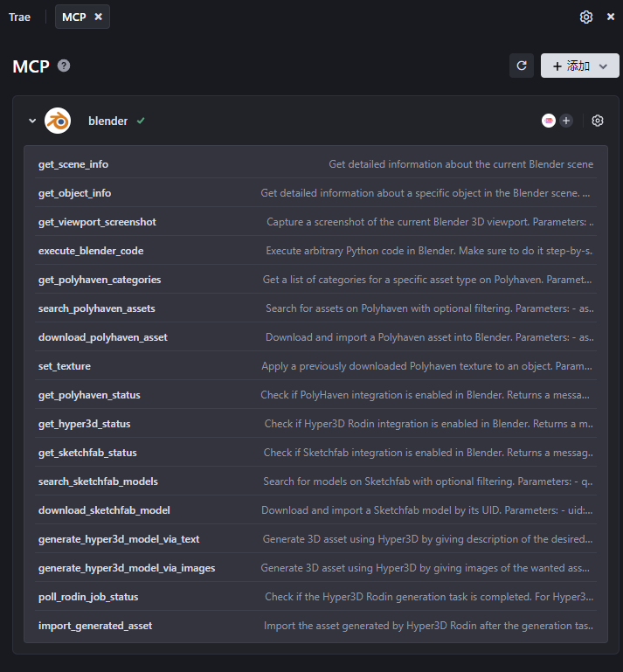Viewport: 623px width, 672px height.
Task: Click the Blender logo icon
Action: (x=58, y=121)
